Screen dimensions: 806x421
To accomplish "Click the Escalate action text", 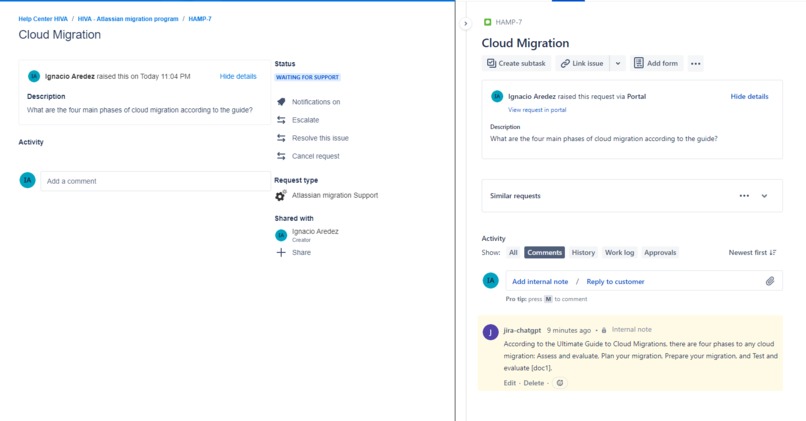I will coord(305,120).
